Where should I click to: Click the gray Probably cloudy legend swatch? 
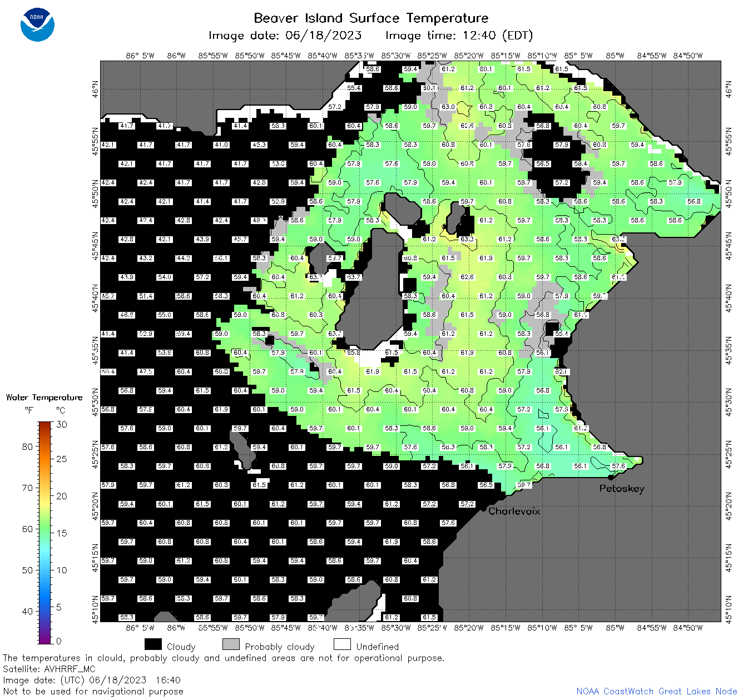tap(231, 644)
